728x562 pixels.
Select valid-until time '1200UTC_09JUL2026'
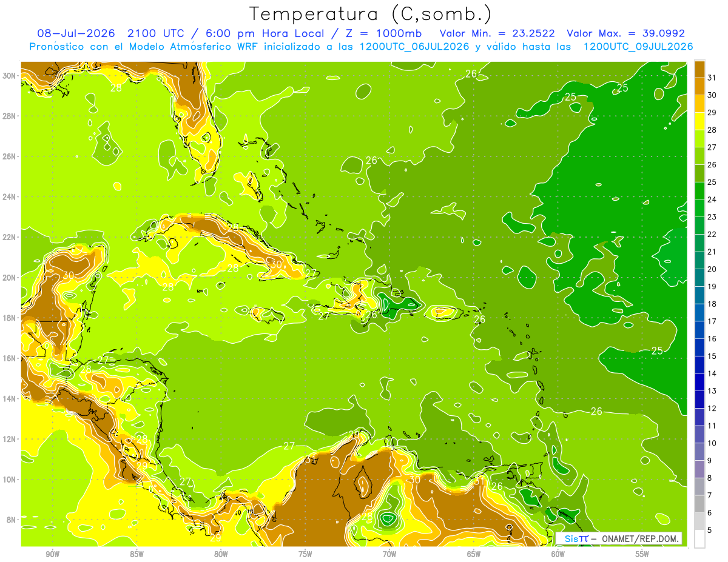coord(638,47)
